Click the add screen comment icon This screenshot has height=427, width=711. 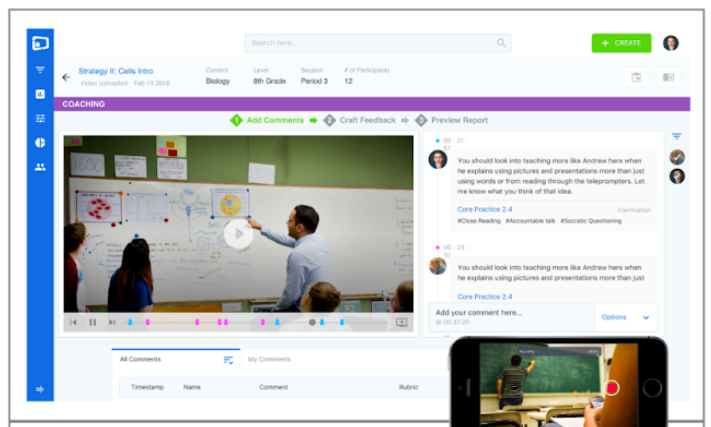pos(401,322)
